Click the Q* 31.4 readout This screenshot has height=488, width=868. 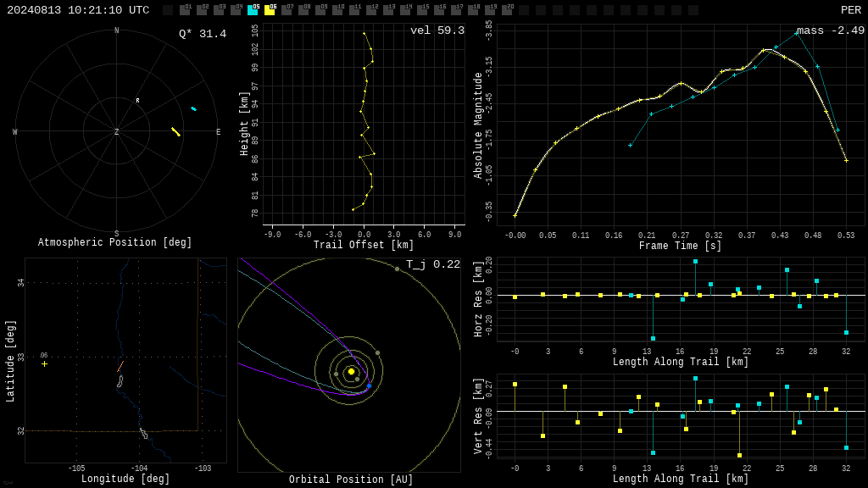tap(203, 34)
